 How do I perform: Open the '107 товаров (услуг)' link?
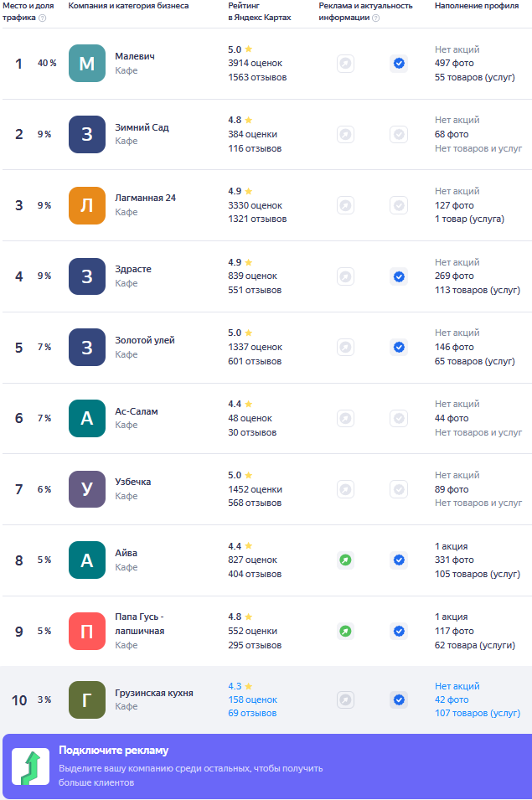pos(478,713)
